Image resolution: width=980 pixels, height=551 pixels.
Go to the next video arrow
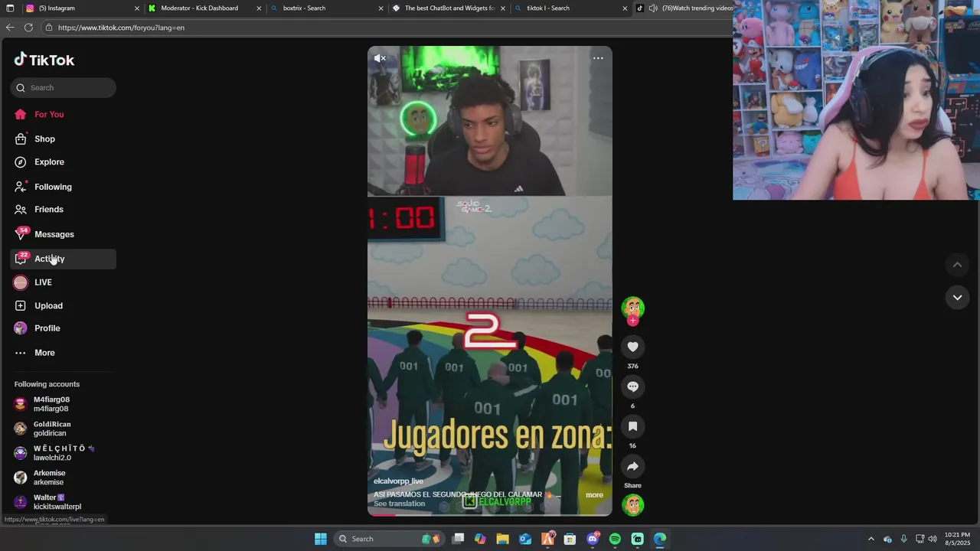coord(957,297)
